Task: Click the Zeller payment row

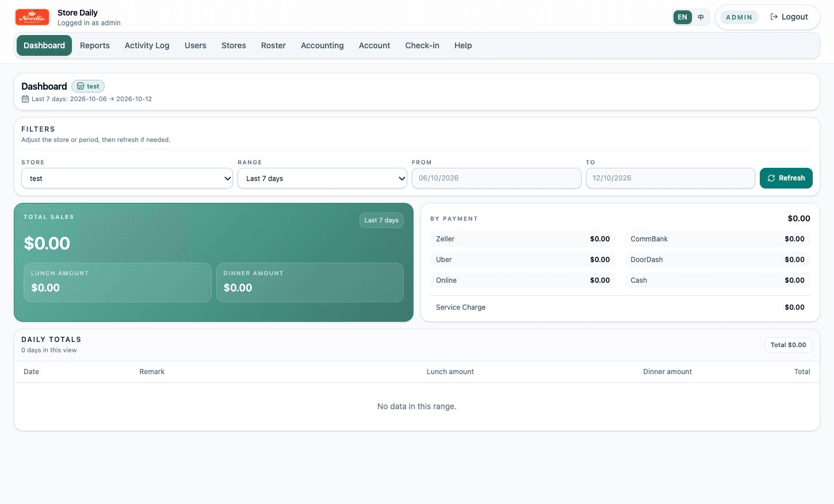Action: click(523, 239)
